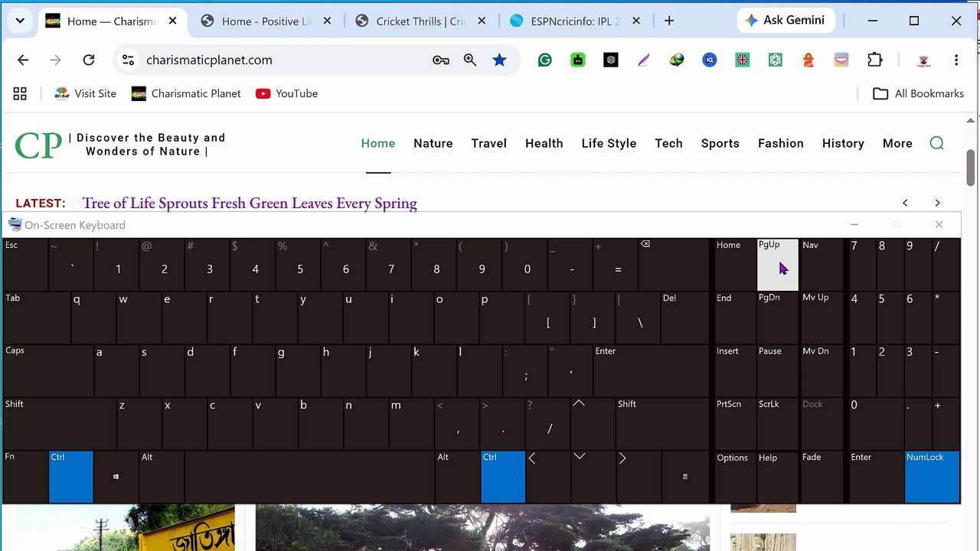Go to the Life Style section
The width and height of the screenshot is (980, 551).
[609, 143]
